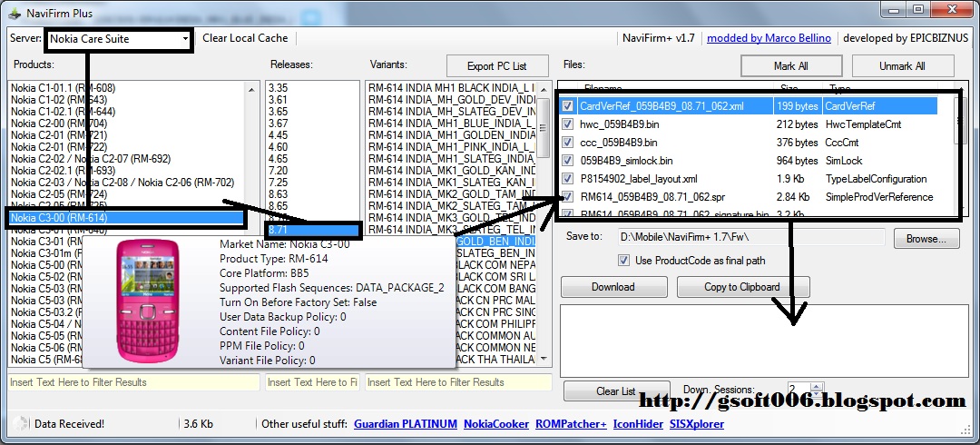Open the SISXplorer link
The height and width of the screenshot is (445, 980).
coord(697,424)
